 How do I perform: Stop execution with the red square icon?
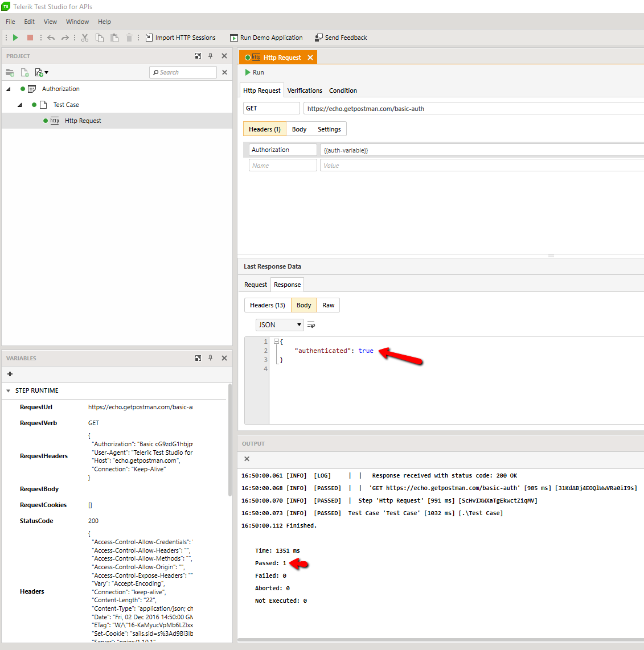pyautogui.click(x=30, y=38)
